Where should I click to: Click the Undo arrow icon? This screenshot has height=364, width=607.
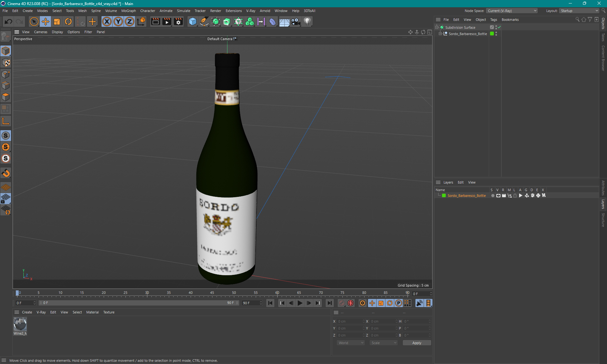(x=9, y=21)
